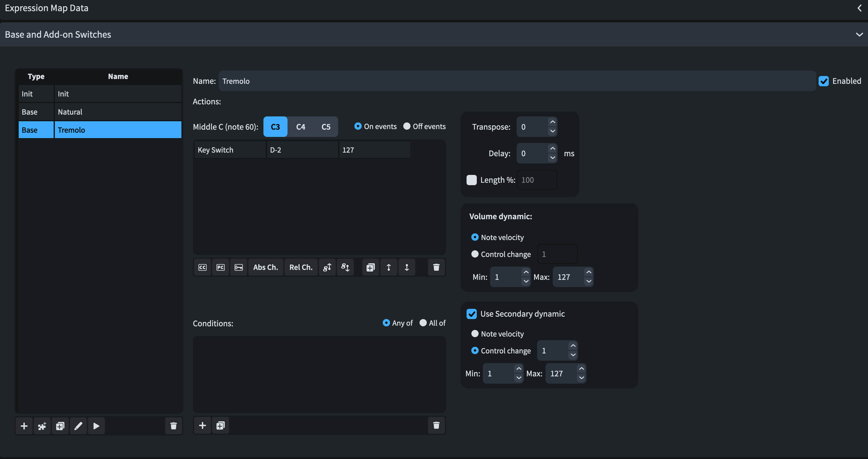This screenshot has width=868, height=459.
Task: Duplicate the selected action
Action: (370, 267)
